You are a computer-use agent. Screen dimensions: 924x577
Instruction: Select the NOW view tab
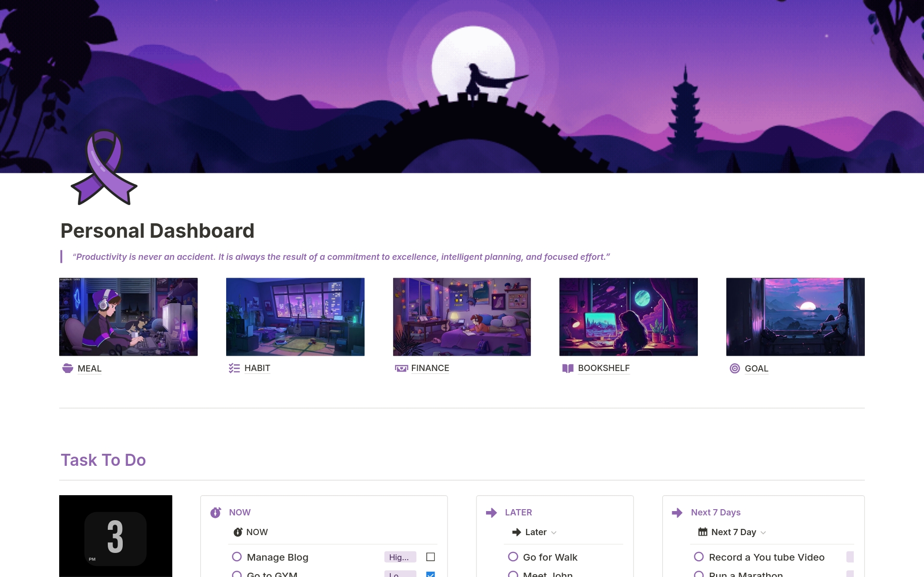coord(251,532)
